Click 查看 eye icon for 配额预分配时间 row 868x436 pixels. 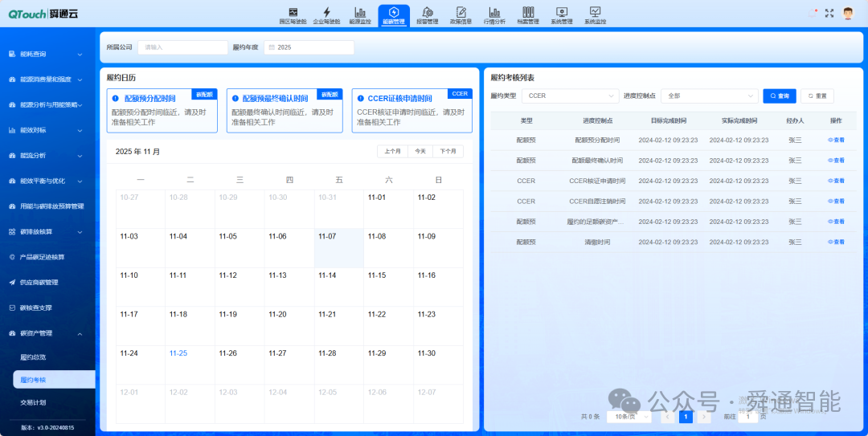coord(836,140)
